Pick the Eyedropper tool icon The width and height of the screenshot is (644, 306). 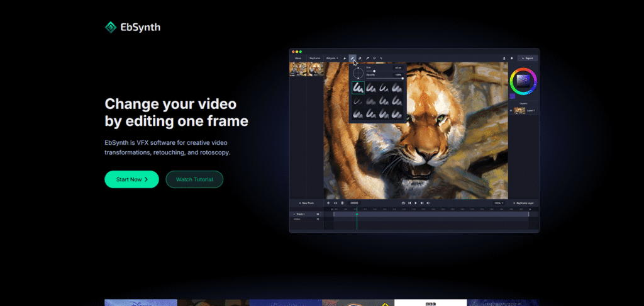(367, 59)
